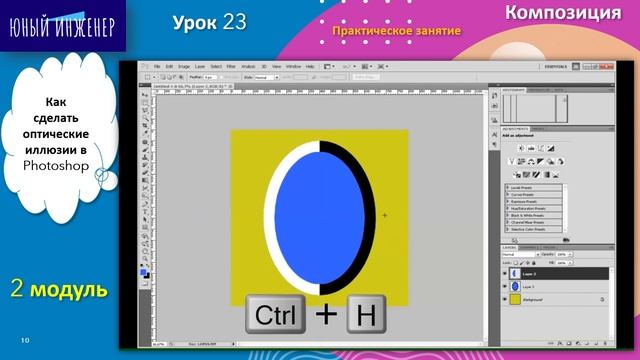
Task: Add a Color Balance adjustment
Action: tap(531, 162)
